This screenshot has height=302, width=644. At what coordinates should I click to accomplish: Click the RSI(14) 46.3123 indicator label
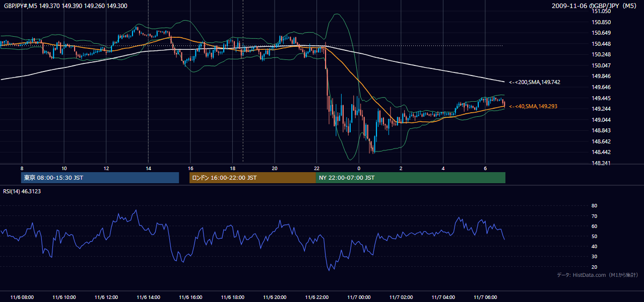tap(23, 191)
